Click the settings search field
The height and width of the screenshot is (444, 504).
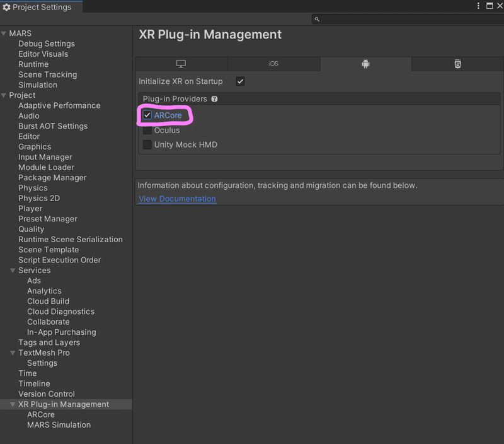point(409,20)
